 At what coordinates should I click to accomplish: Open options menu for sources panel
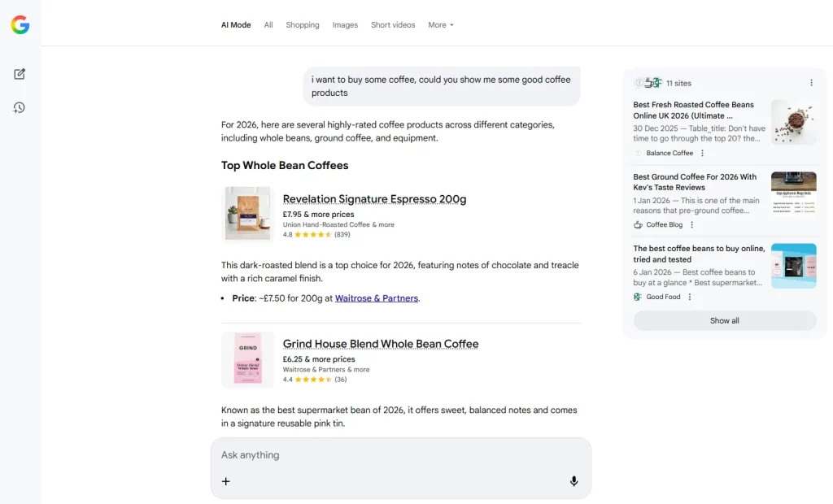(x=810, y=83)
